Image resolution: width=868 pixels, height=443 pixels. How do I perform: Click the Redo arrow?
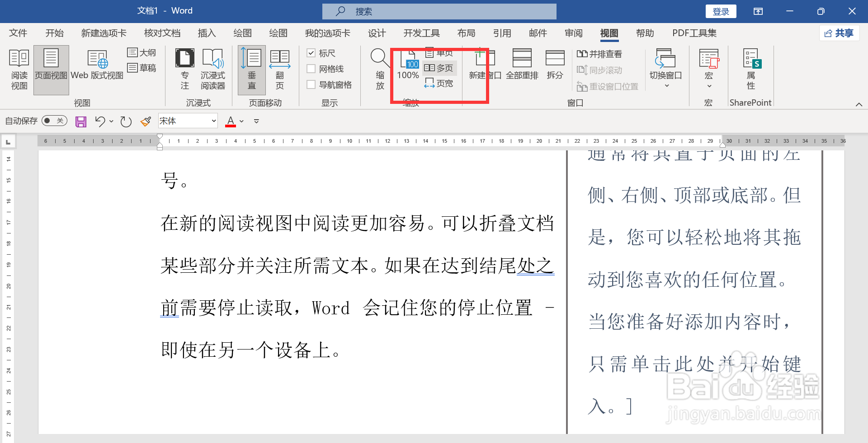click(126, 121)
